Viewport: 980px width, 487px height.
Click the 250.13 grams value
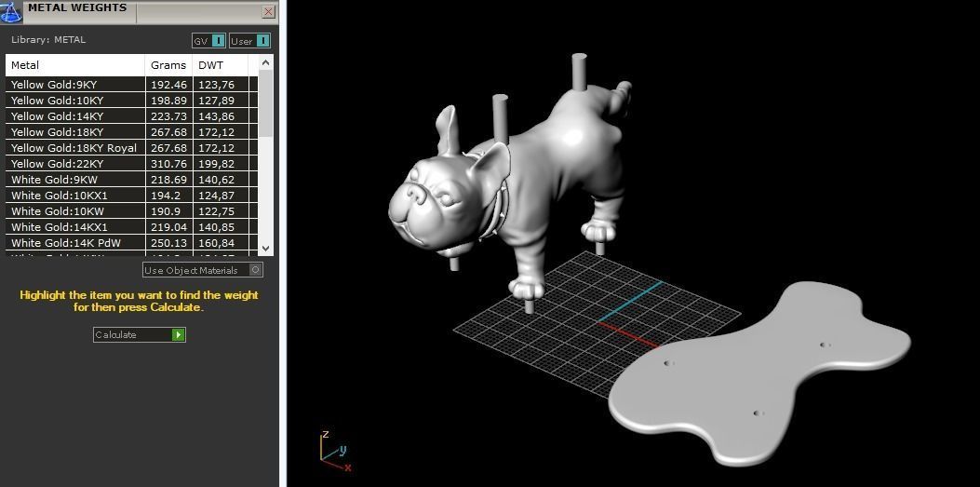click(168, 242)
